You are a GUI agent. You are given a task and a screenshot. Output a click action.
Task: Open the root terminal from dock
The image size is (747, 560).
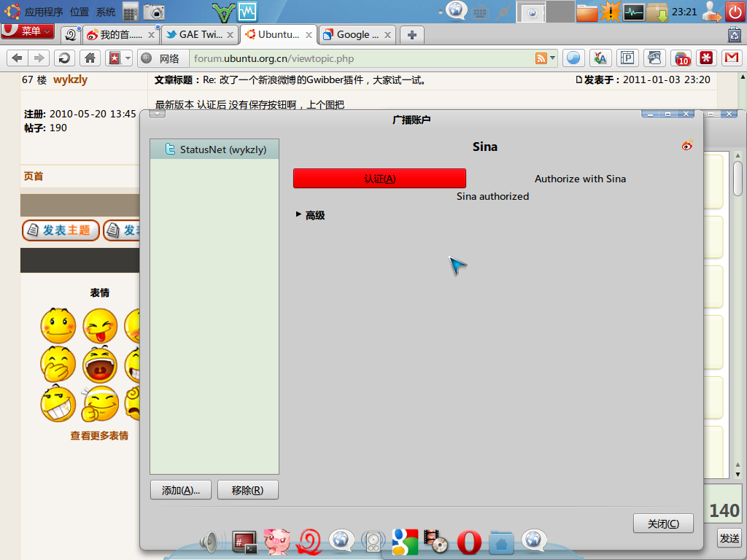click(x=244, y=542)
